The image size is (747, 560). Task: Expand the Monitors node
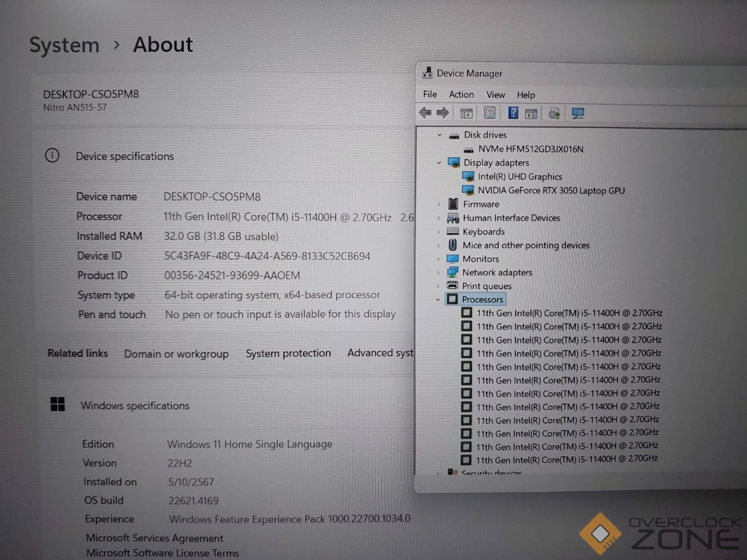(438, 259)
